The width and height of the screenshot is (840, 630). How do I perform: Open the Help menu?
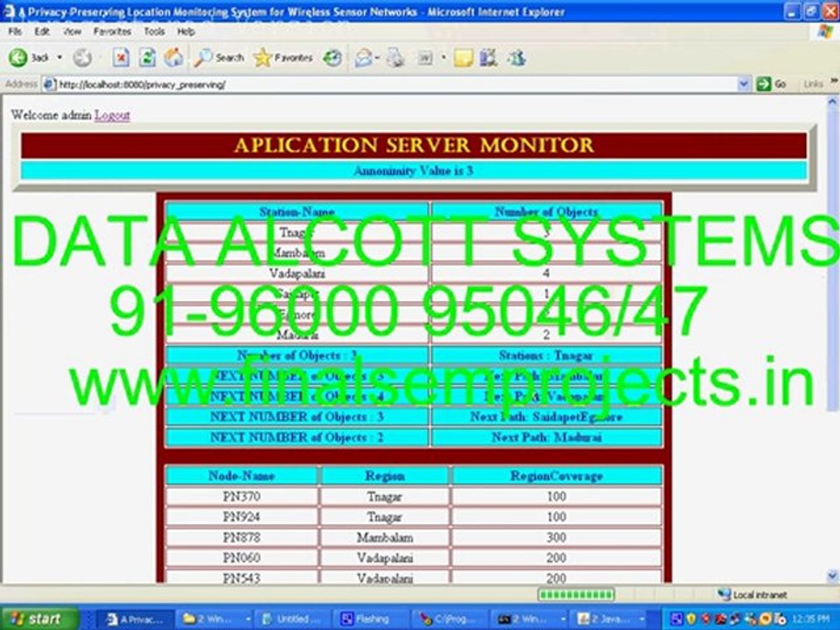pos(185,31)
